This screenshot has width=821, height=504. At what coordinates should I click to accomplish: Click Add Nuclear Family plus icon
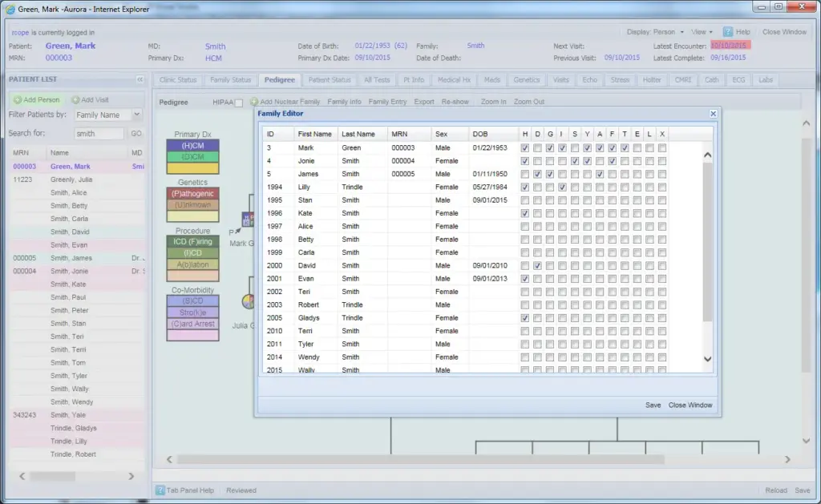click(254, 102)
